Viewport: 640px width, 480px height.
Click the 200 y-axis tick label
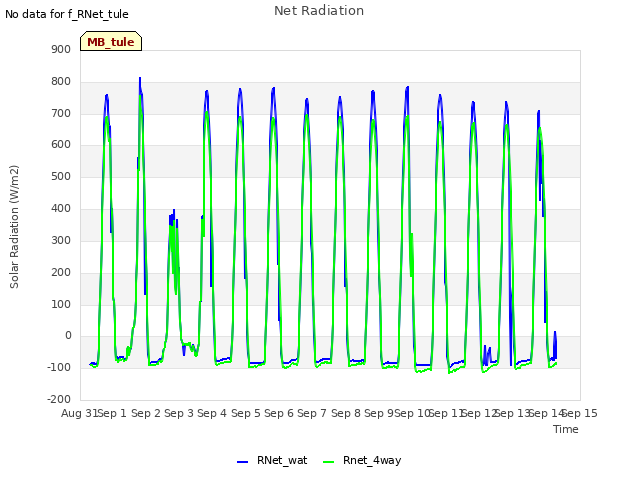pyautogui.click(x=61, y=272)
